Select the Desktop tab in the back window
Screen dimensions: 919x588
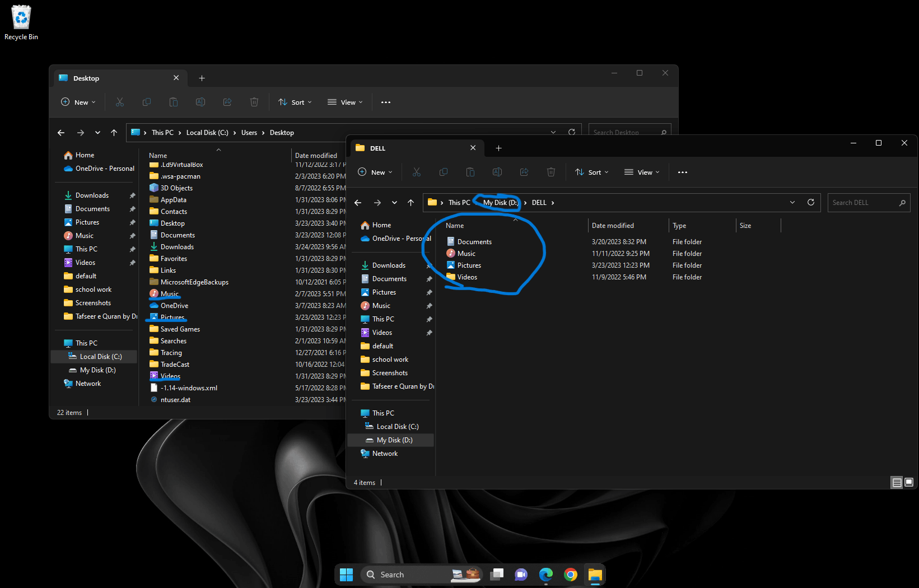pos(119,78)
